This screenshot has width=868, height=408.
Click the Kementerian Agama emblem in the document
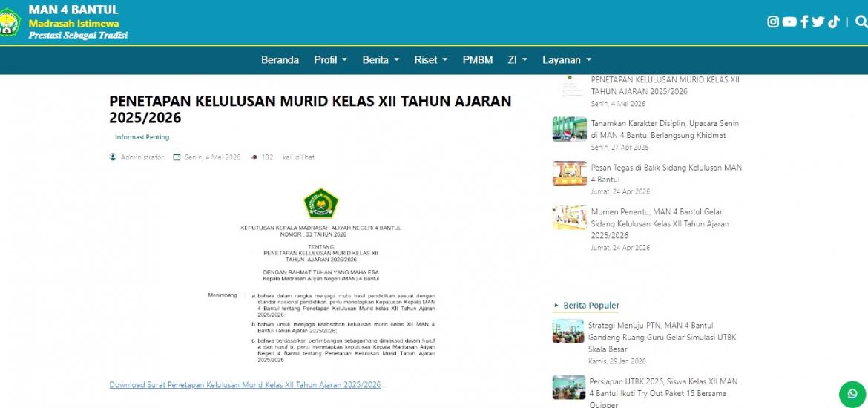coord(321,203)
